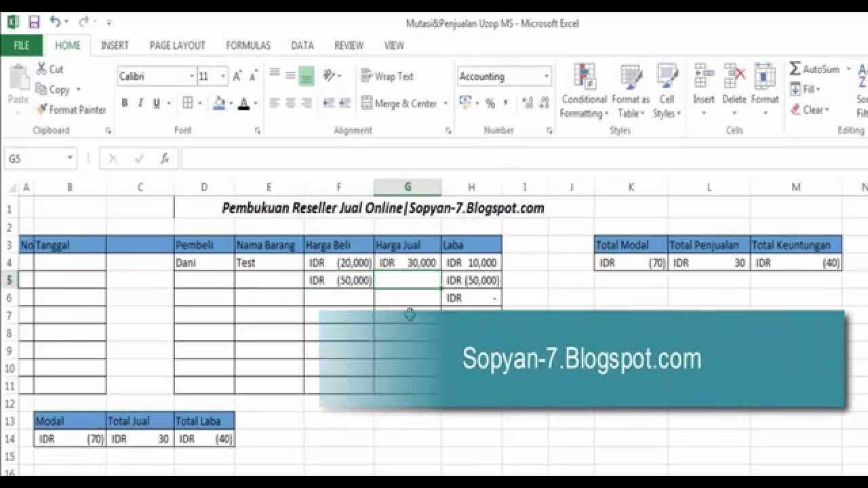Switch to the DATA tab

click(x=302, y=45)
